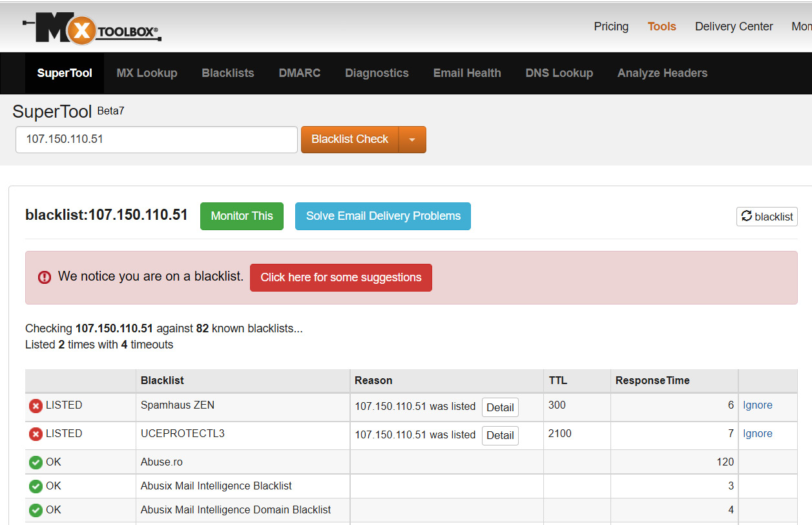This screenshot has height=525, width=812.
Task: Open the Email Health tab
Action: (x=467, y=73)
